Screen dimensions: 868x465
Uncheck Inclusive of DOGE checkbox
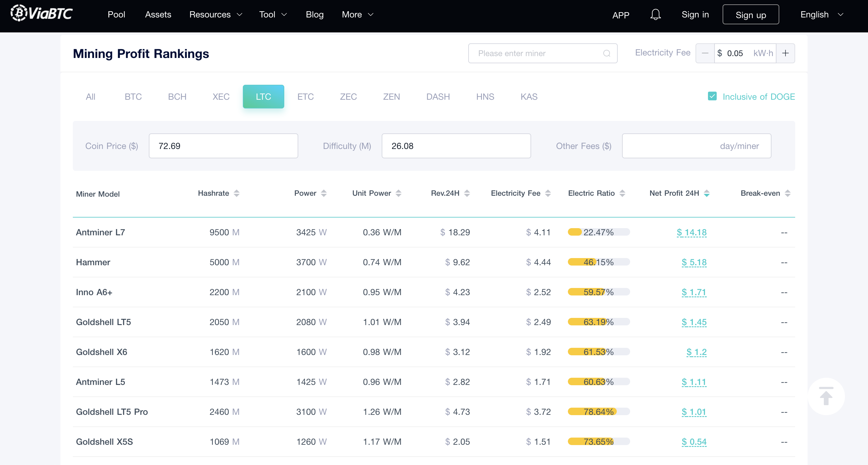coord(712,96)
